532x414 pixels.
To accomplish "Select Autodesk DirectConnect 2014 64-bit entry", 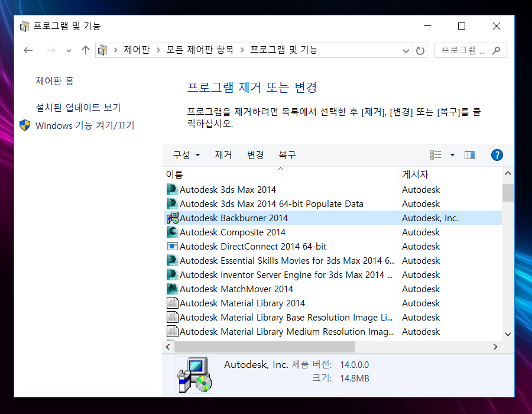I will [x=253, y=247].
